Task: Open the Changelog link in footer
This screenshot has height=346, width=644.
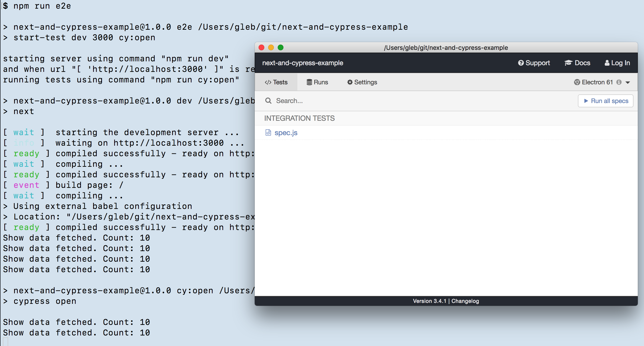Action: pyautogui.click(x=465, y=301)
